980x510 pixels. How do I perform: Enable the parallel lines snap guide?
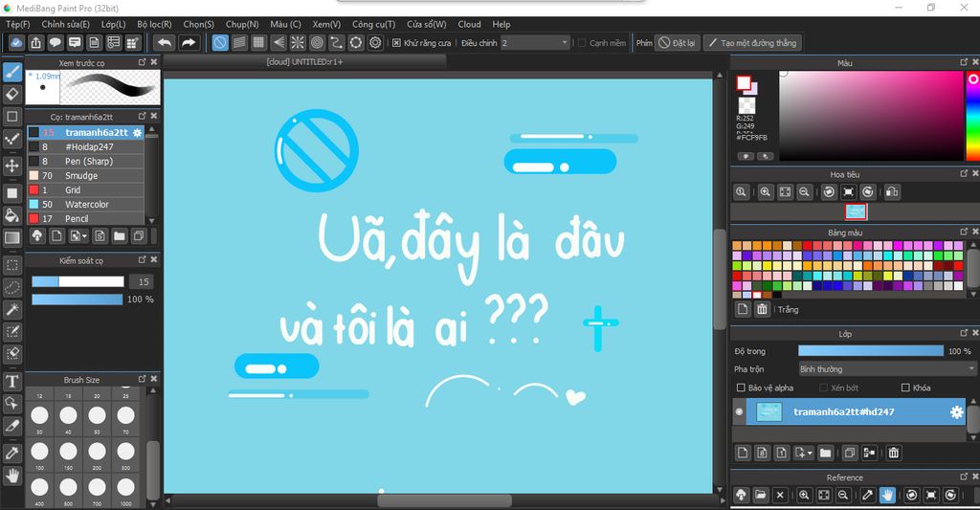[x=239, y=42]
